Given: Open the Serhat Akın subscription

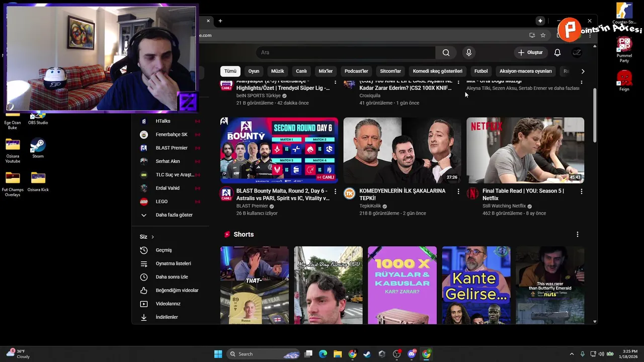Looking at the screenshot, I should coord(171,161).
